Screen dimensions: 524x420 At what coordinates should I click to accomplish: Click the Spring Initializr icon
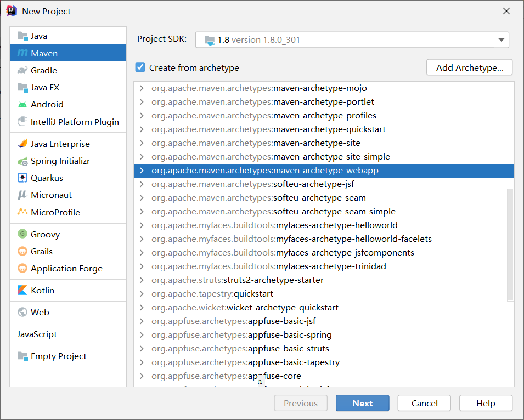pyautogui.click(x=22, y=161)
